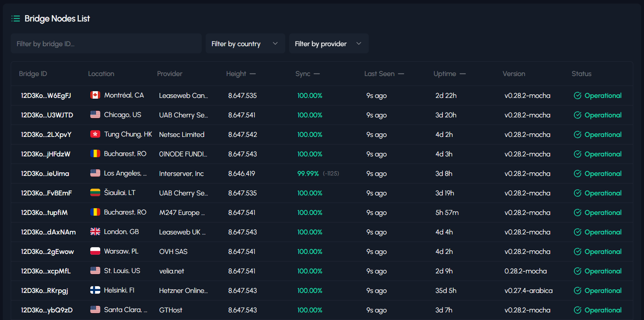Click the Bridge Nodes List heading

tap(57, 19)
